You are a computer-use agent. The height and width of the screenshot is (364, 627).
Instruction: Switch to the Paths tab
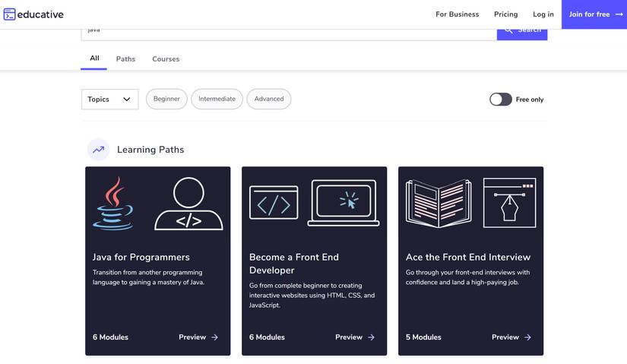pos(125,59)
